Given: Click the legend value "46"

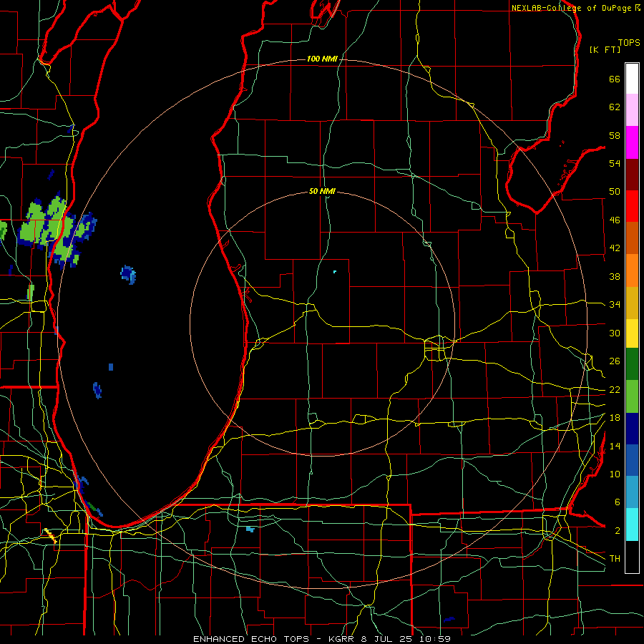Looking at the screenshot, I should coord(615,220).
